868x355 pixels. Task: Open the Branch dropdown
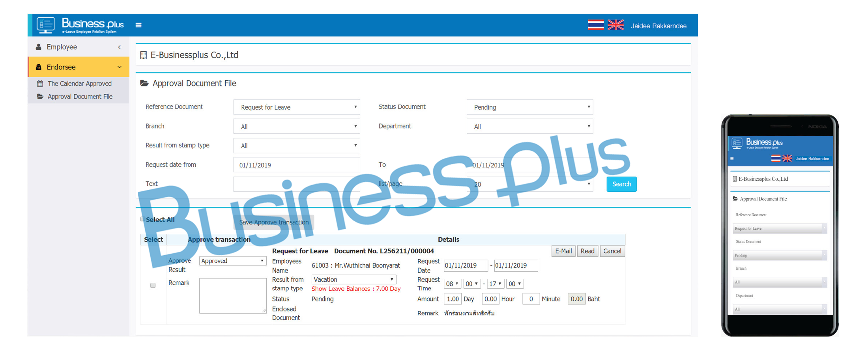point(297,126)
